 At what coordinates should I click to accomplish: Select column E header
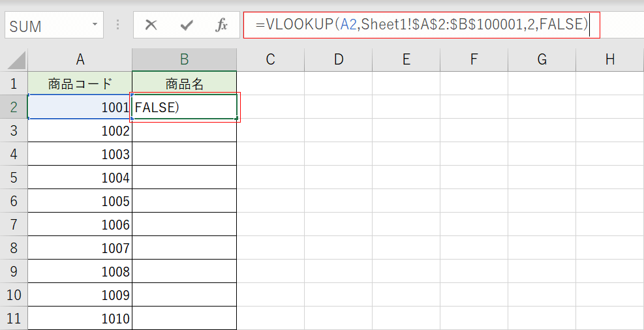point(406,59)
